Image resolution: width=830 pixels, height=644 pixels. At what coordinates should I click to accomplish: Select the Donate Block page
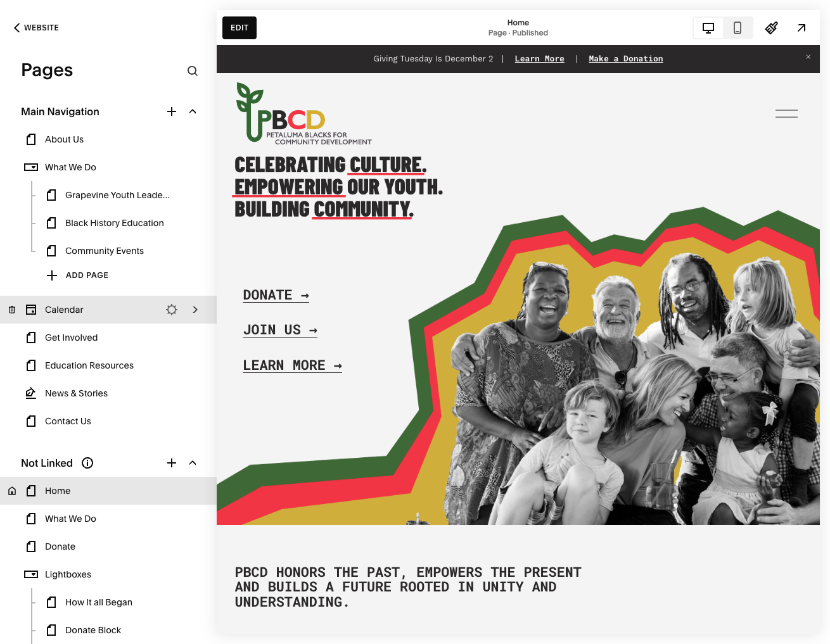pyautogui.click(x=93, y=630)
